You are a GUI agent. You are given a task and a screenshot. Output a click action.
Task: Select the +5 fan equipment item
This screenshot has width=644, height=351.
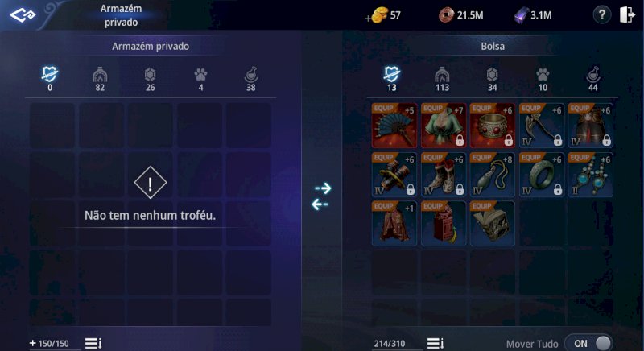tap(394, 126)
